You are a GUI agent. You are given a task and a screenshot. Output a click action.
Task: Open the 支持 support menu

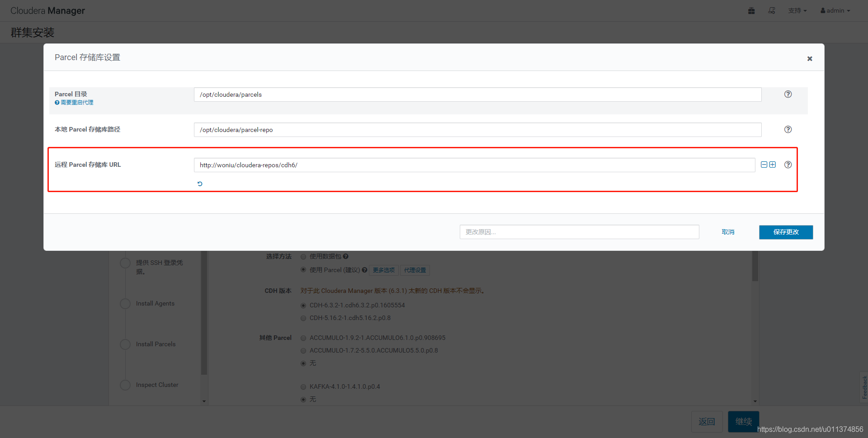pos(797,10)
